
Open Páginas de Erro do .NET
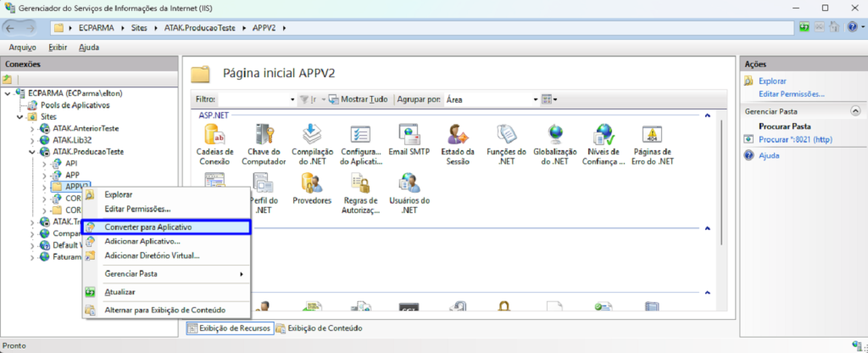[x=653, y=136]
